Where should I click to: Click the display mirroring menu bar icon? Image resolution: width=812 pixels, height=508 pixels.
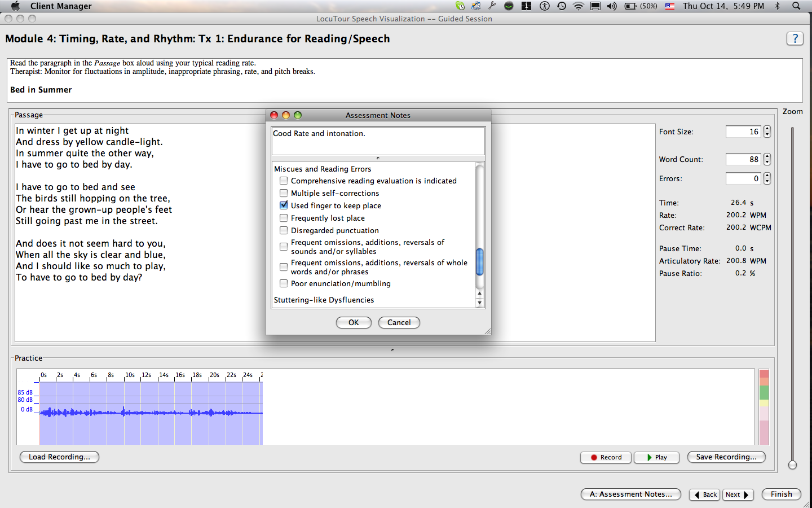595,6
